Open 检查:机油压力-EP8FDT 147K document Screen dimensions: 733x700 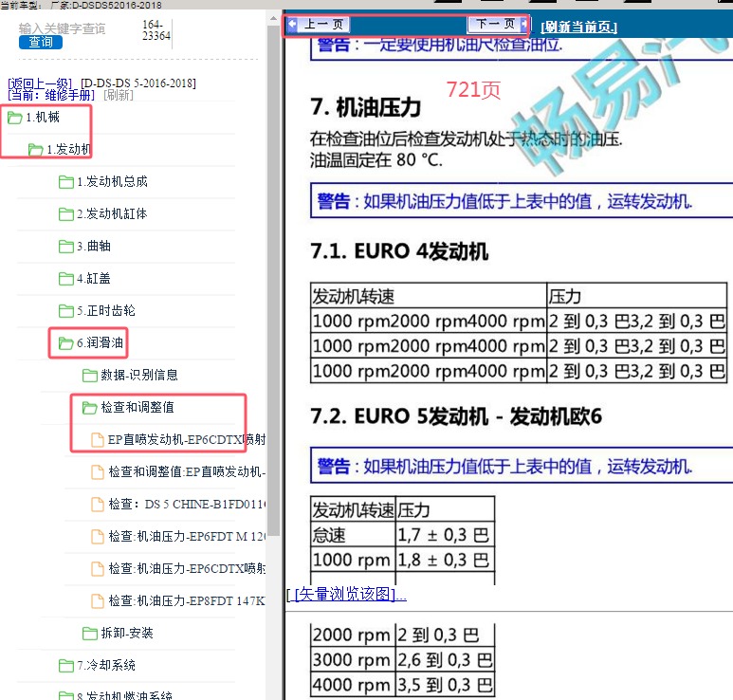pyautogui.click(x=187, y=600)
